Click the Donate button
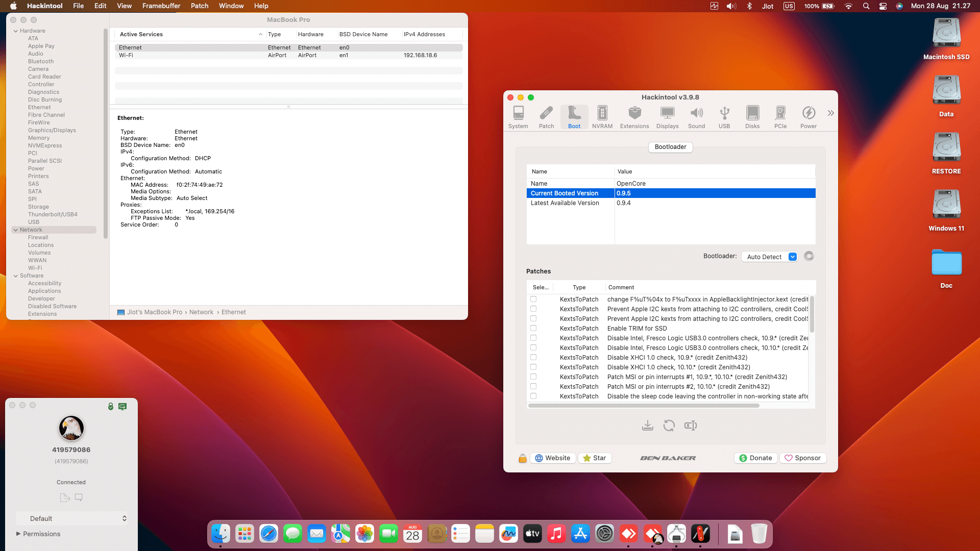980x551 pixels. click(755, 458)
